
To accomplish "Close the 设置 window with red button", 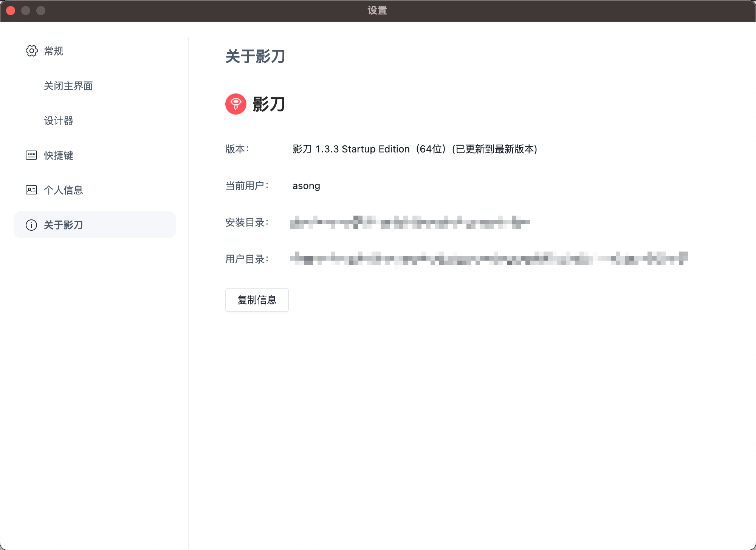I will click(11, 11).
